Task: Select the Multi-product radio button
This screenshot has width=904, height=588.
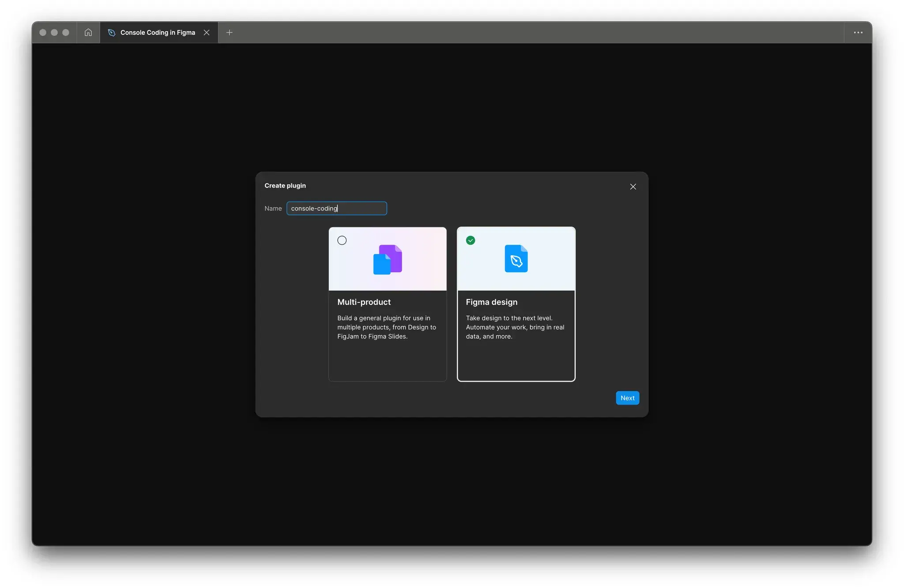Action: click(x=342, y=240)
